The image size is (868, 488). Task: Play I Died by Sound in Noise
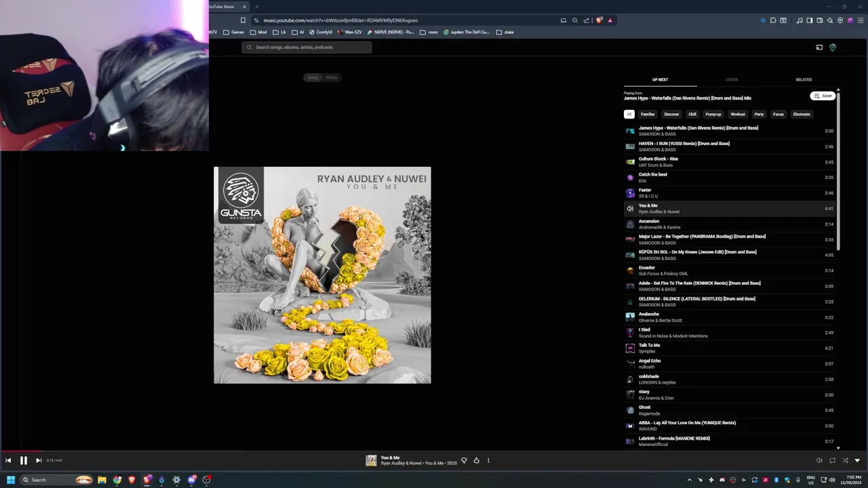[730, 333]
